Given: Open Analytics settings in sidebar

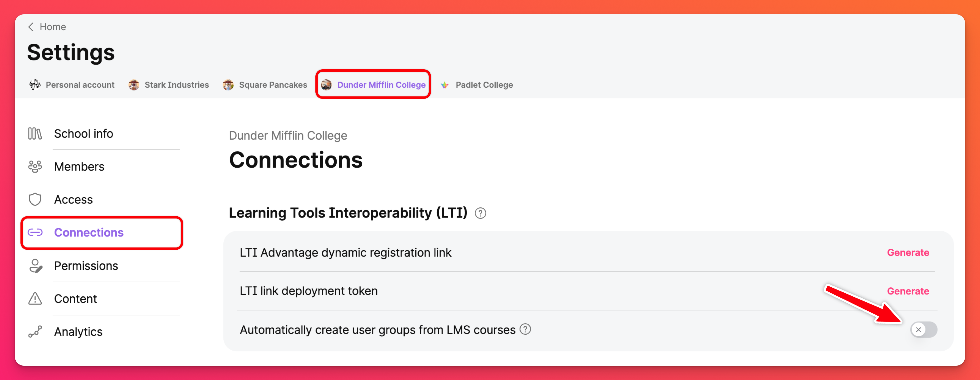Looking at the screenshot, I should tap(78, 332).
